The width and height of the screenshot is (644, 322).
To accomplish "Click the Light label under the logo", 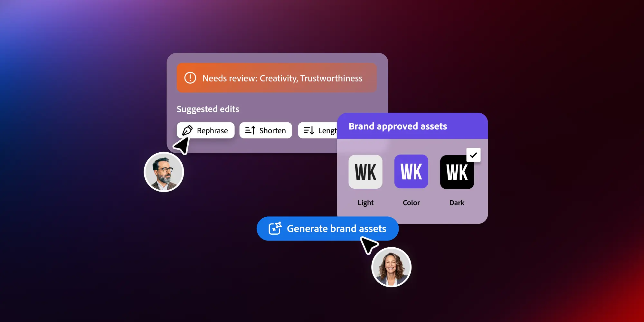I will 365,203.
